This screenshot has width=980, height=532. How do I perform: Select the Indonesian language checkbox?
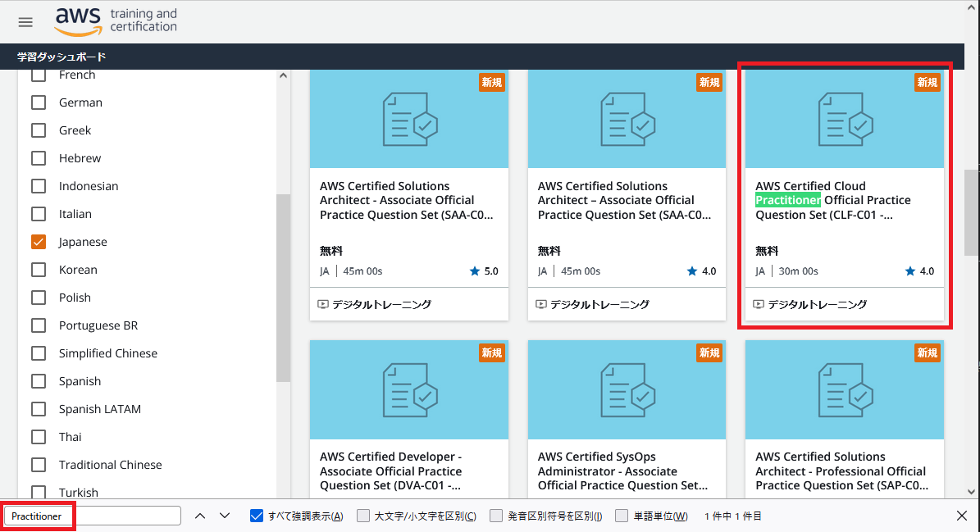(39, 186)
